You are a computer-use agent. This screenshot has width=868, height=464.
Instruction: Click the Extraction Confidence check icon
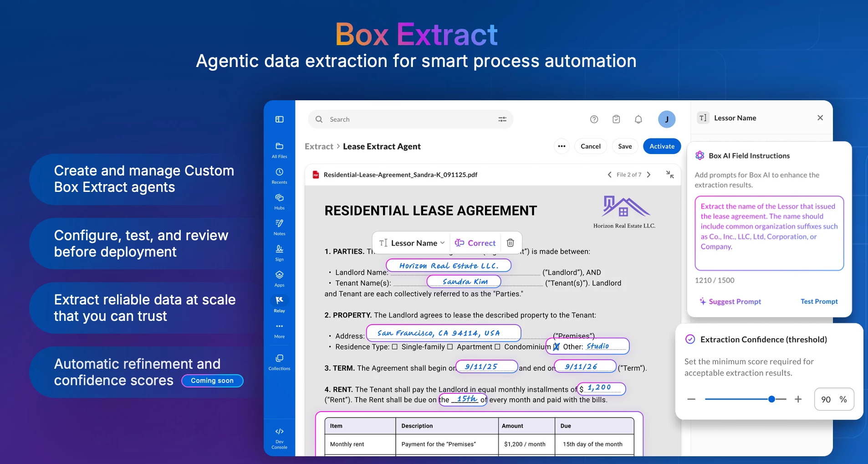point(690,339)
